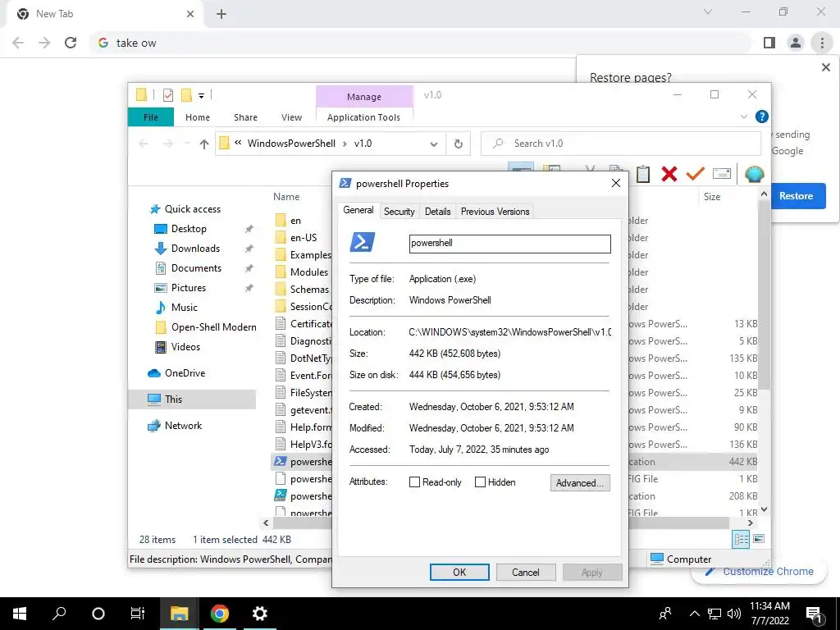Click the Advanced... attributes button
This screenshot has width=840, height=630.
click(580, 482)
